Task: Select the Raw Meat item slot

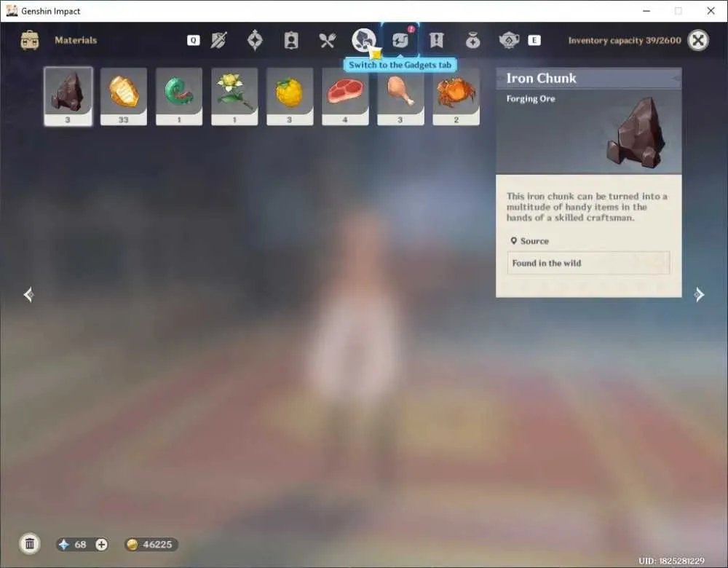Action: point(345,96)
